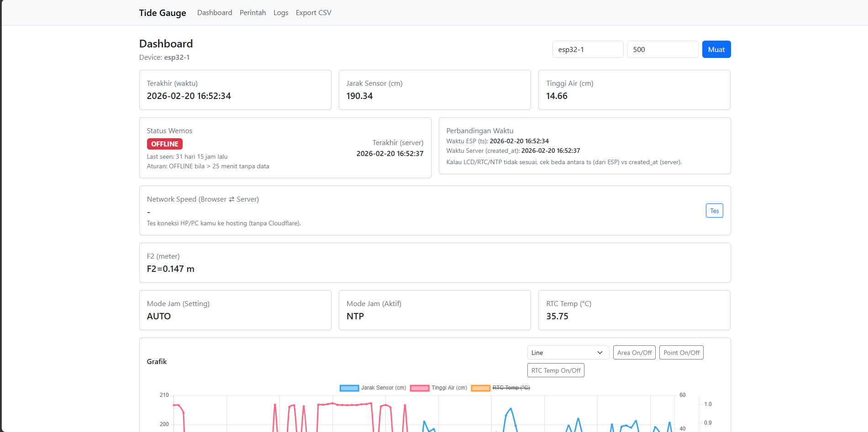Click the chart type dropdown chevron arrow
Viewport: 868px width, 432px height.
[x=600, y=353]
